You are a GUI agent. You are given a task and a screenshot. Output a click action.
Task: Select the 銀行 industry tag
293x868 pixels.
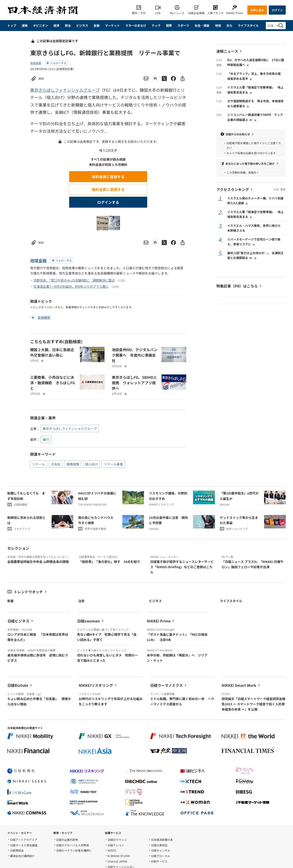tap(46, 439)
